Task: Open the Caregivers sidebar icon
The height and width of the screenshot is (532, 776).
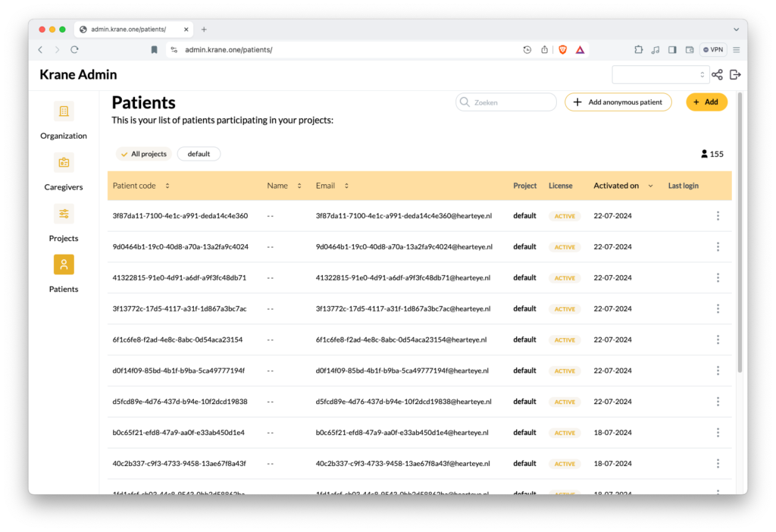Action: point(64,162)
